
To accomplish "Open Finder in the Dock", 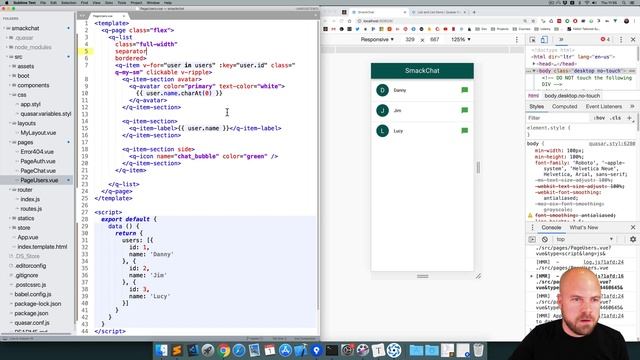I will (161, 350).
